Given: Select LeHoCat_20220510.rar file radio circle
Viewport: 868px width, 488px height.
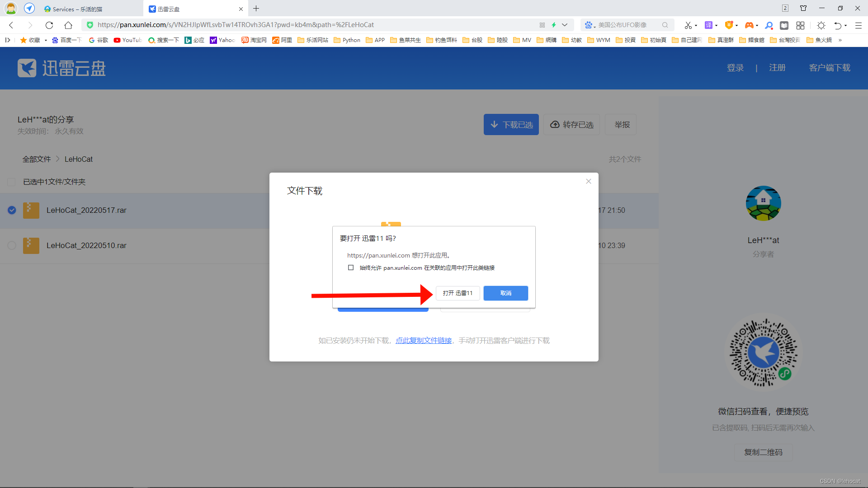Looking at the screenshot, I should tap(12, 245).
